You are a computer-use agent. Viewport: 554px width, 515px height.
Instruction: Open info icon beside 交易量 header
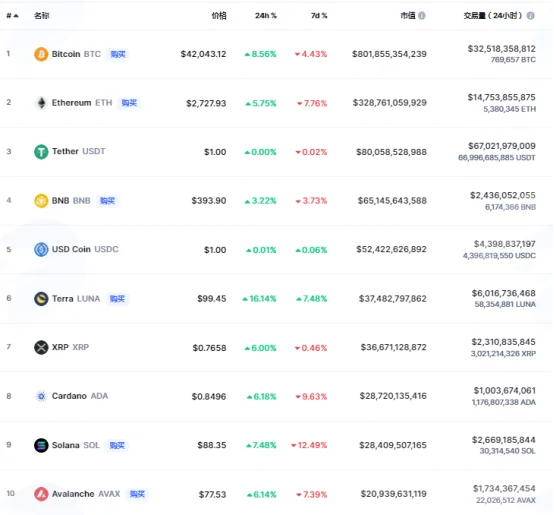point(530,16)
